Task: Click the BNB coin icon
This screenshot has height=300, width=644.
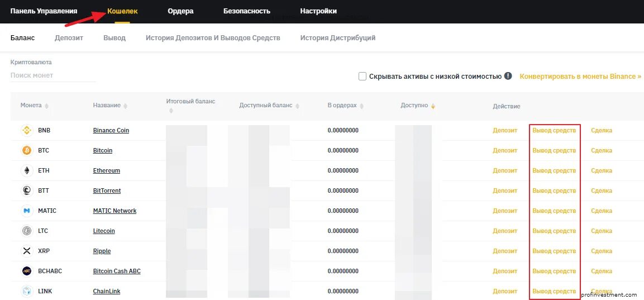Action: pyautogui.click(x=27, y=130)
